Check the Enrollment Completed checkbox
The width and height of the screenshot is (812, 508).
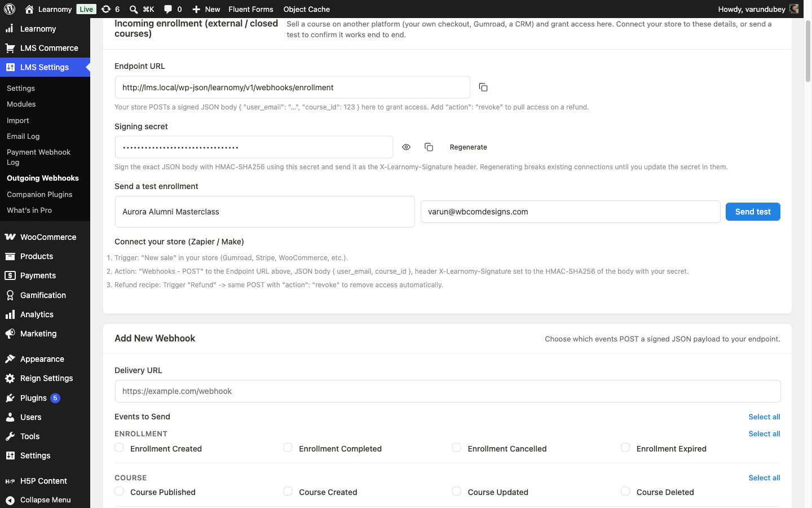pyautogui.click(x=288, y=448)
